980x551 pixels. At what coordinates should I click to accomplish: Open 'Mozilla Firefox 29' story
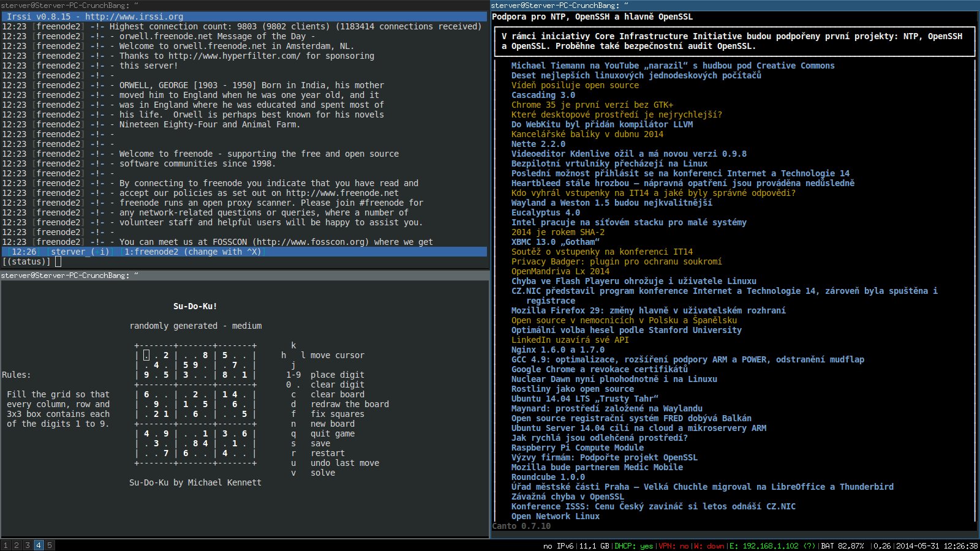649,310
